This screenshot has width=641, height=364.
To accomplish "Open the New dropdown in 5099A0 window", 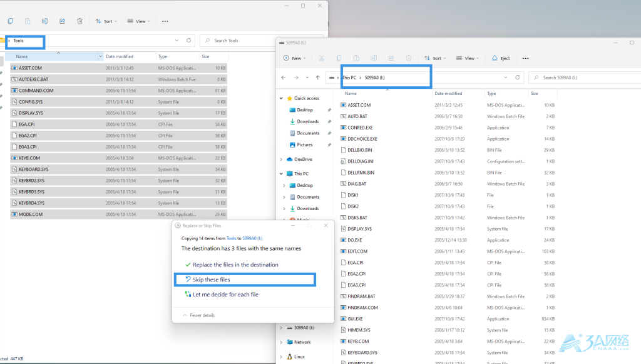I will (293, 58).
